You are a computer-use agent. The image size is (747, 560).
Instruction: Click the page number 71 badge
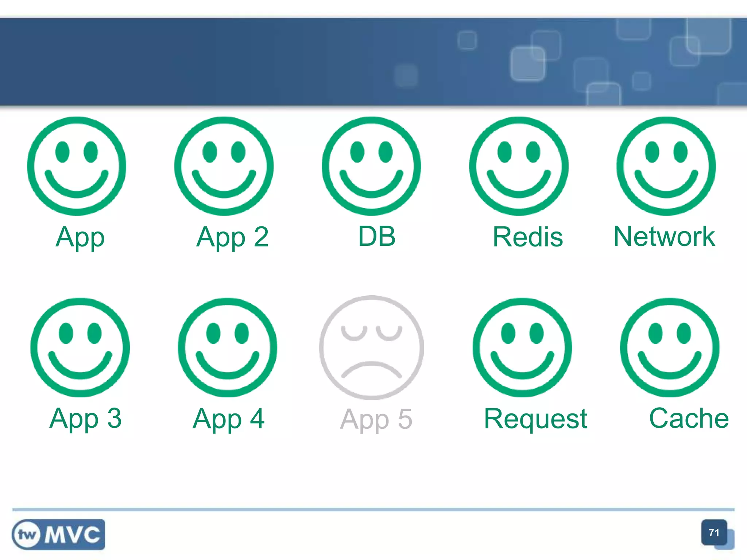714,533
